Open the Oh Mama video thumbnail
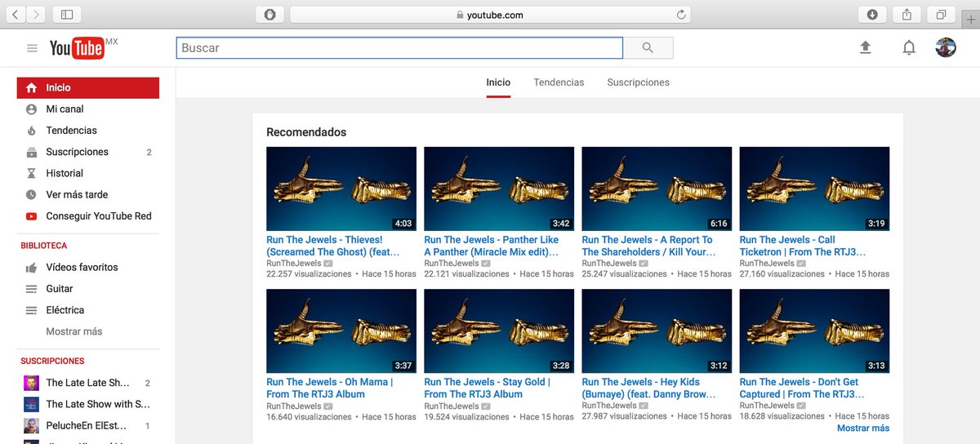Viewport: 980px width, 444px height. pos(341,331)
